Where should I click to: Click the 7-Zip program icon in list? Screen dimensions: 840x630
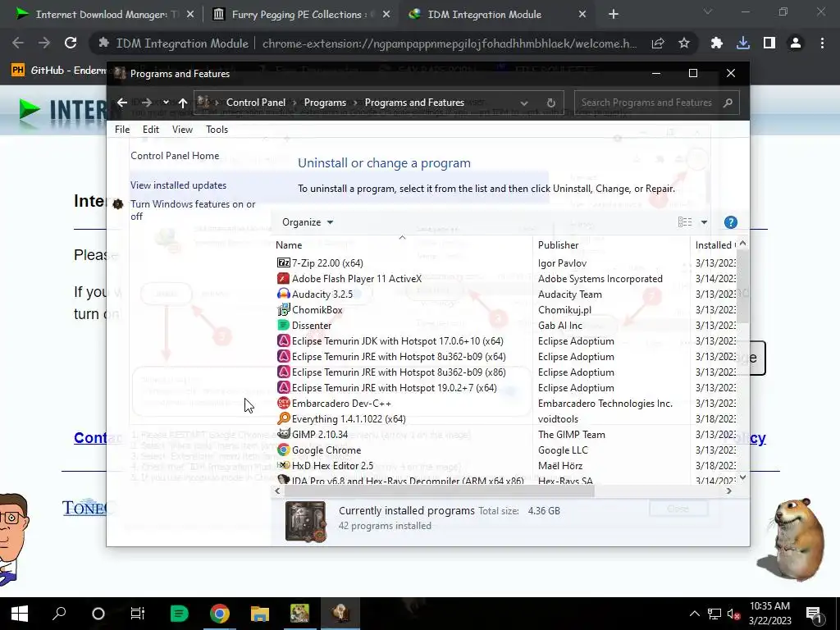click(x=283, y=263)
